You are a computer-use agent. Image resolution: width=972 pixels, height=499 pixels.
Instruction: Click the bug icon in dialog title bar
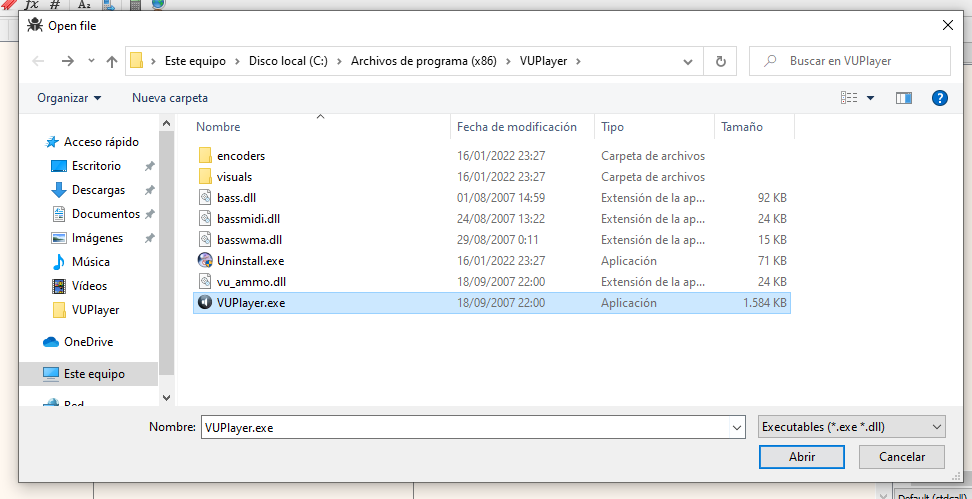35,25
